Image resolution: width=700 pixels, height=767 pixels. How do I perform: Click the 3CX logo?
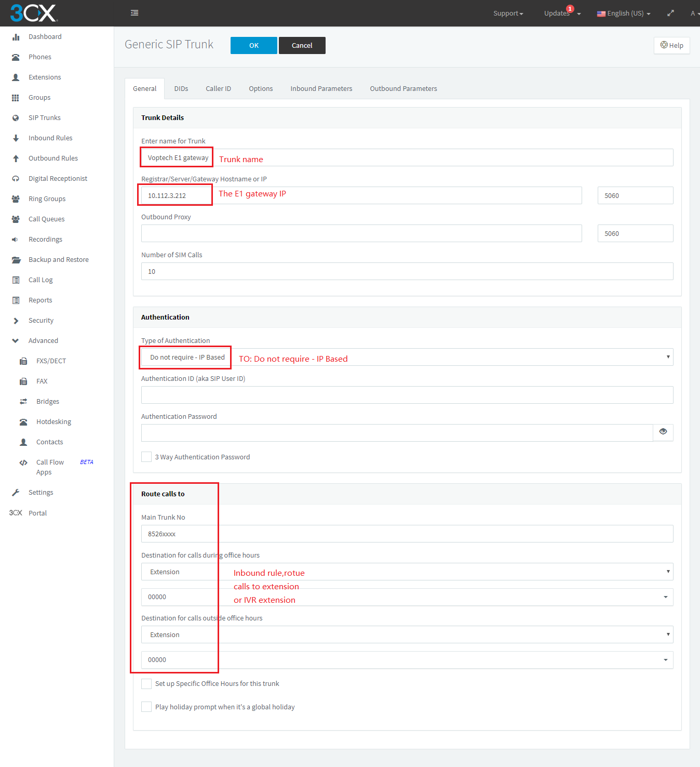[33, 13]
